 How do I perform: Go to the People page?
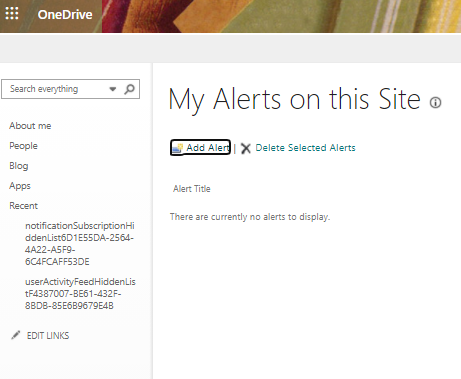click(x=23, y=146)
